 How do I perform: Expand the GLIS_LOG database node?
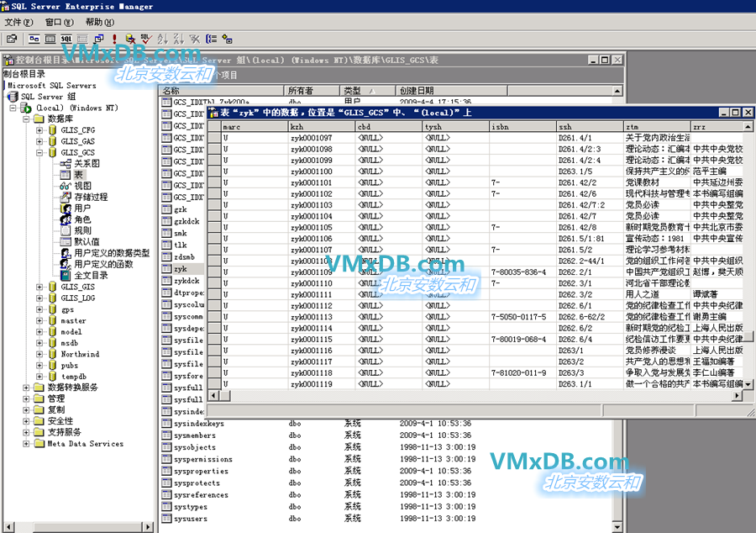(x=39, y=298)
